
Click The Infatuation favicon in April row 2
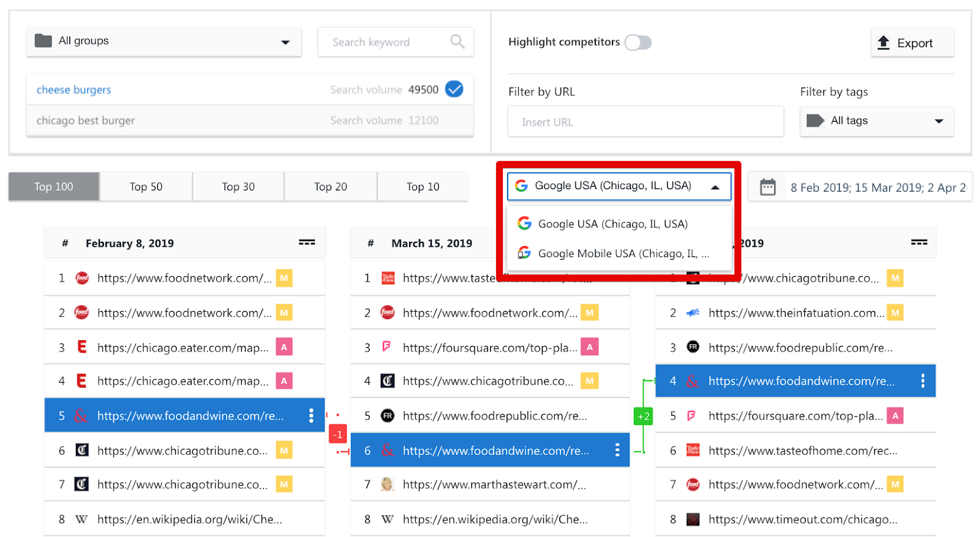(x=693, y=313)
